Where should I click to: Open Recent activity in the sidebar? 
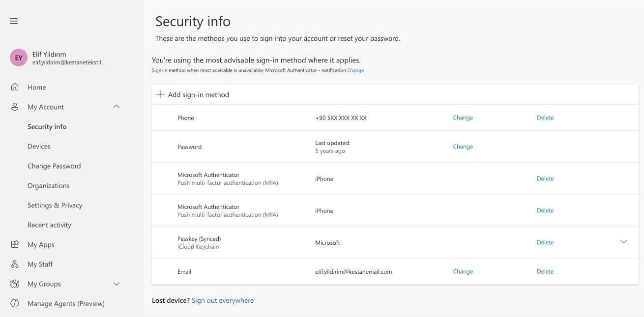tap(49, 225)
